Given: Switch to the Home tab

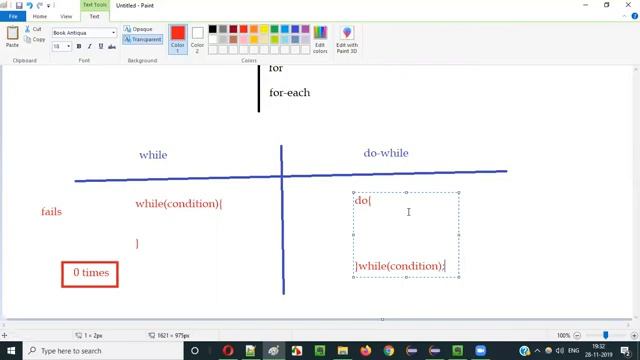Looking at the screenshot, I should tap(40, 16).
